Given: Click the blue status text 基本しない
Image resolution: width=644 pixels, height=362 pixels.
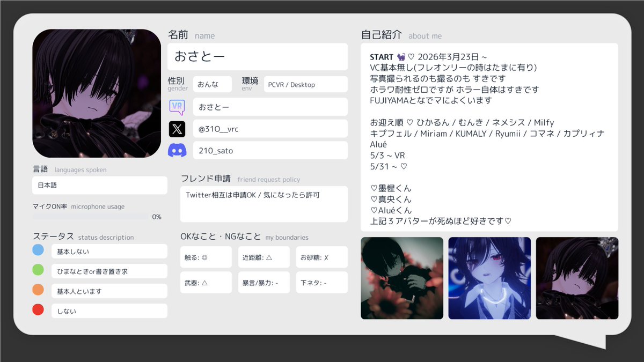Looking at the screenshot, I should tap(109, 251).
